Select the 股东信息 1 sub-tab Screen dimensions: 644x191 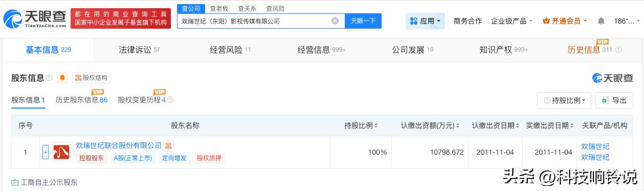pyautogui.click(x=28, y=100)
